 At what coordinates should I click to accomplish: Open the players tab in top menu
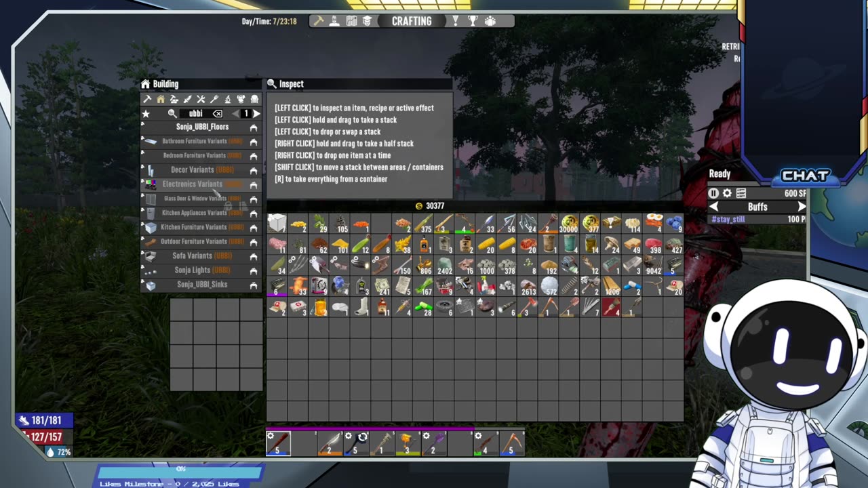[x=490, y=21]
